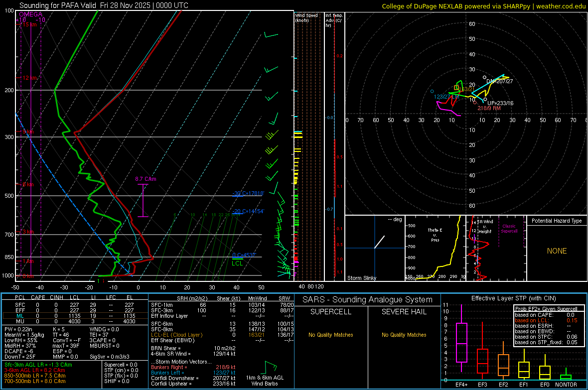This screenshot has width=588, height=390.
Task: Click the Prob EF2+ Given Supercell header
Action: point(546,309)
